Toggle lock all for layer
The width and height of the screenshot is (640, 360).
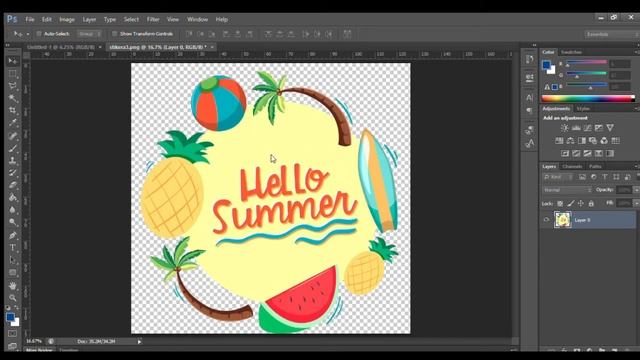tap(591, 203)
